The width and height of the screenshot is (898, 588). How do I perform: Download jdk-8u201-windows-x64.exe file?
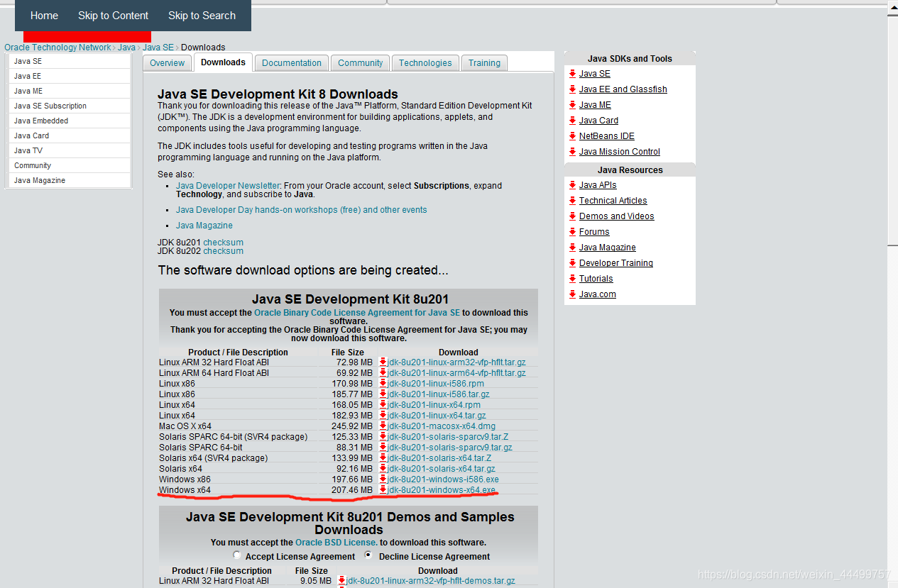click(x=442, y=490)
